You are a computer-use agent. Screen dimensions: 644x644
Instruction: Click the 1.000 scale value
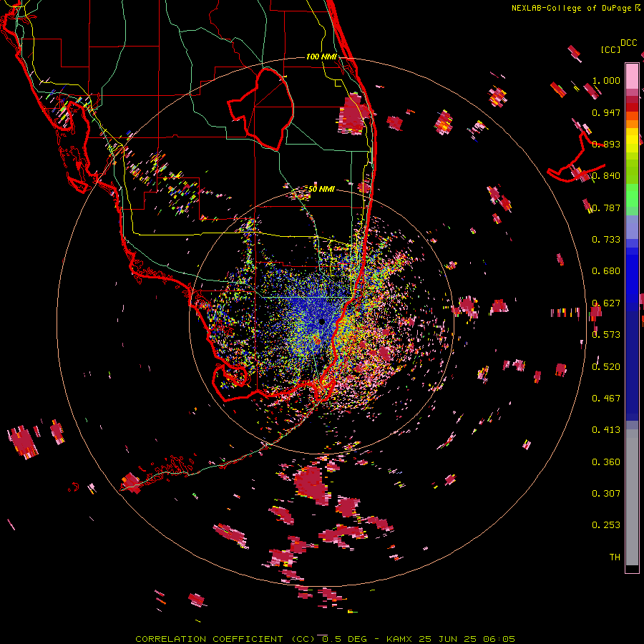click(606, 80)
